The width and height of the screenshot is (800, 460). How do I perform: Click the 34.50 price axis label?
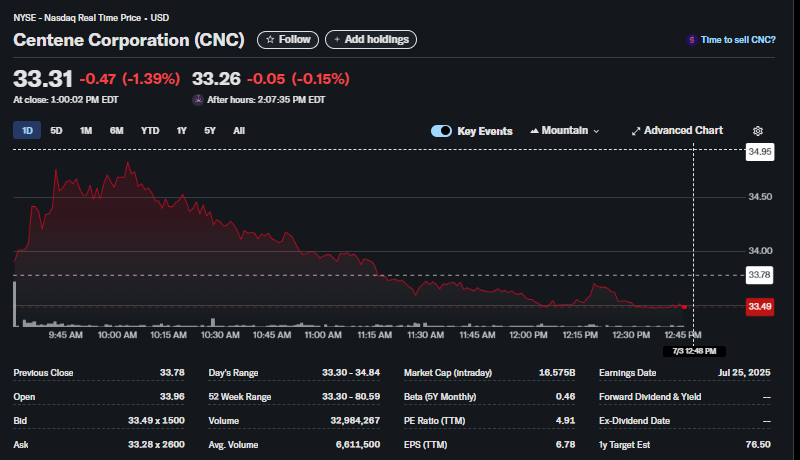pos(760,197)
